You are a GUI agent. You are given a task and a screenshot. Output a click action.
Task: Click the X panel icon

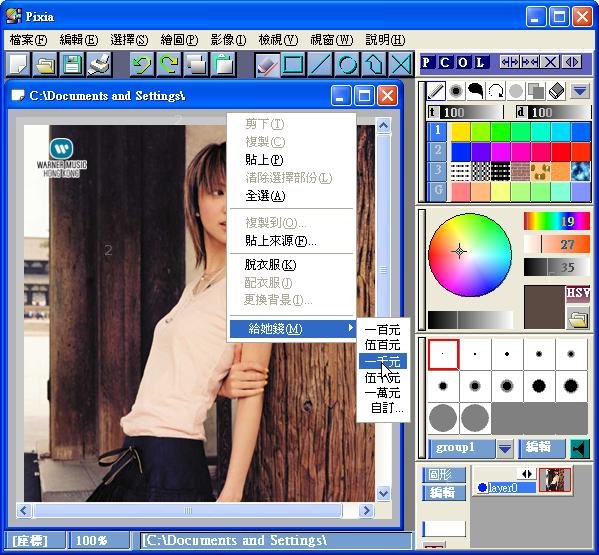tap(550, 62)
